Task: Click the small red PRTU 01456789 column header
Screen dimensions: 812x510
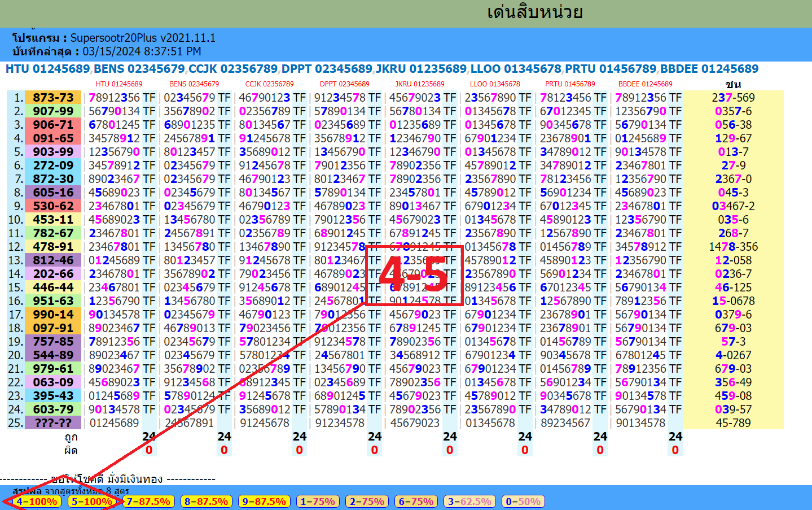Action: pyautogui.click(x=570, y=84)
